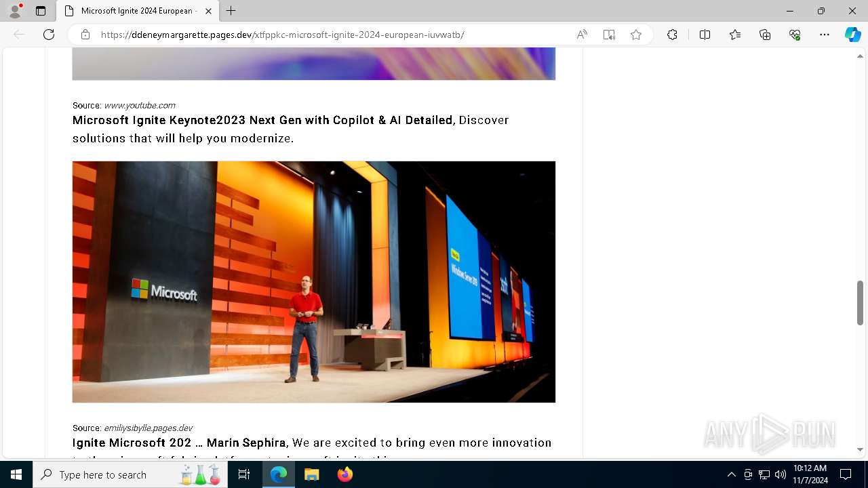868x488 pixels.
Task: Launch Firefox from taskbar
Action: (x=344, y=474)
